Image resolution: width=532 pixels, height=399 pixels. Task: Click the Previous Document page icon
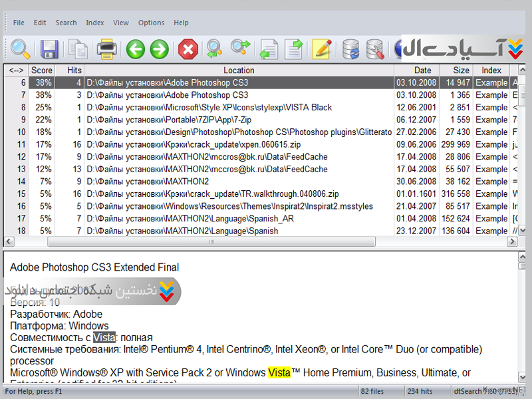[269, 49]
